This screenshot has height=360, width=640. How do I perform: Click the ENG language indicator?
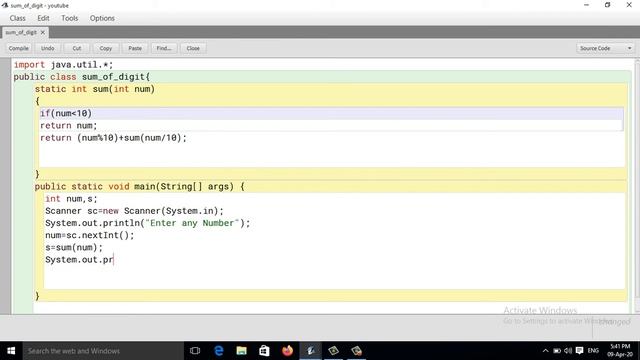(593, 351)
